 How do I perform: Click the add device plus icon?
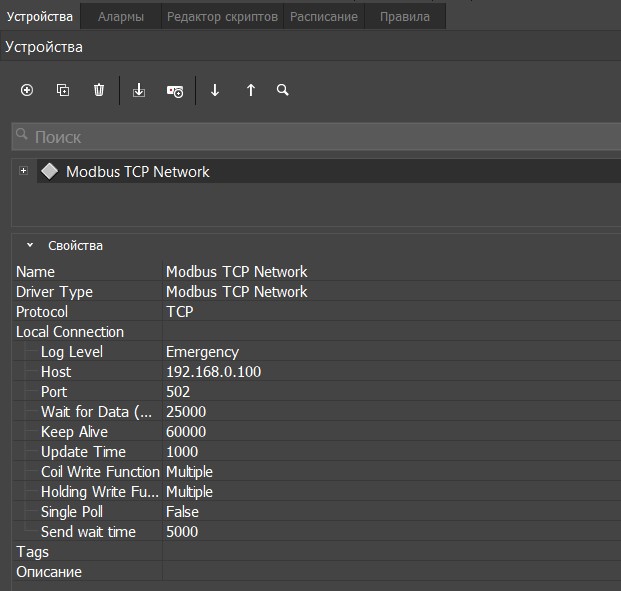(x=27, y=90)
